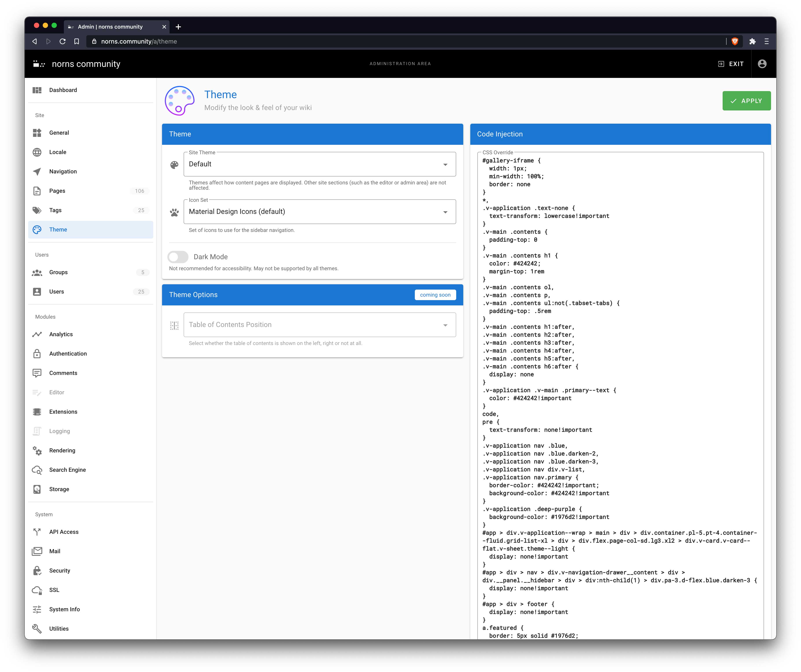
Task: Close the Admin norns community tab
Action: pyautogui.click(x=164, y=27)
